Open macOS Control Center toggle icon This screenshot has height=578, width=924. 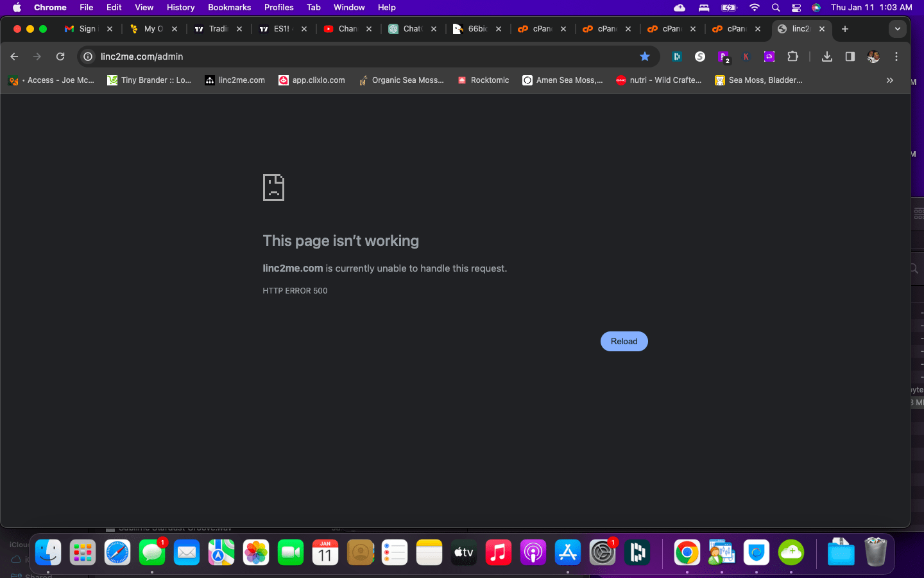coord(796,7)
